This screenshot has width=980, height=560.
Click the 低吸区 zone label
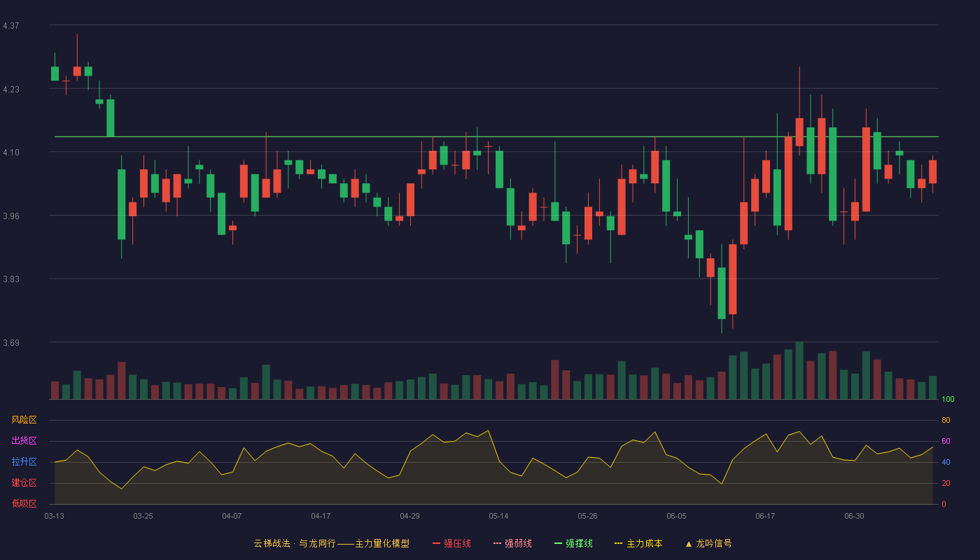click(24, 504)
